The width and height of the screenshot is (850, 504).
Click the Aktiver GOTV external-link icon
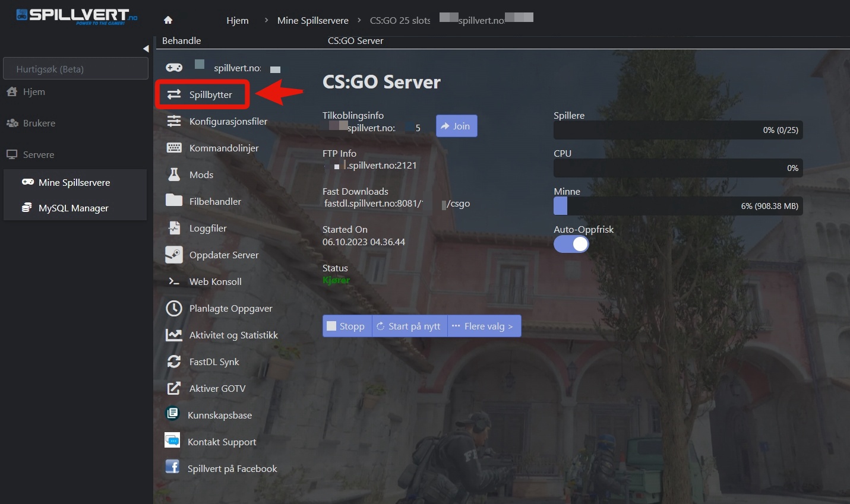click(x=174, y=388)
